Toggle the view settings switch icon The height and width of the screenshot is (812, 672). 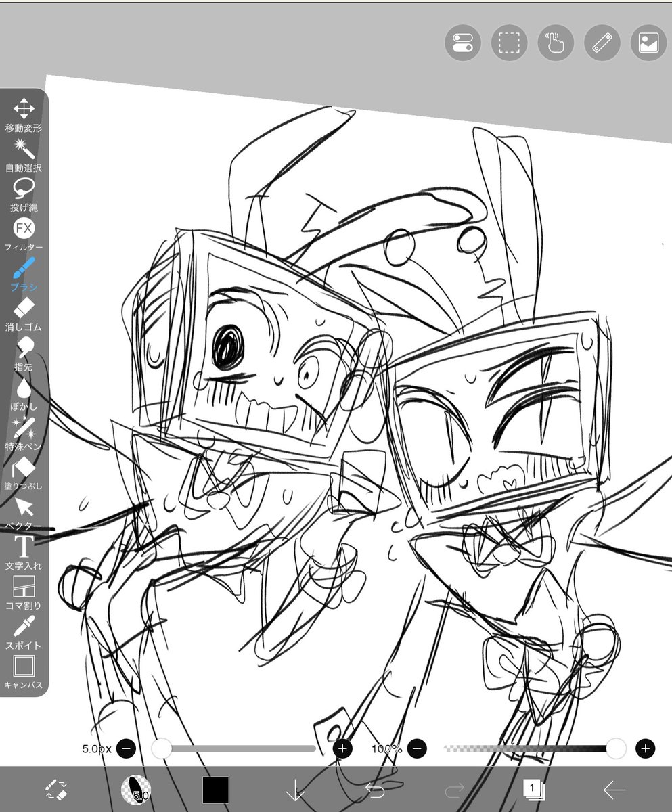pos(463,43)
